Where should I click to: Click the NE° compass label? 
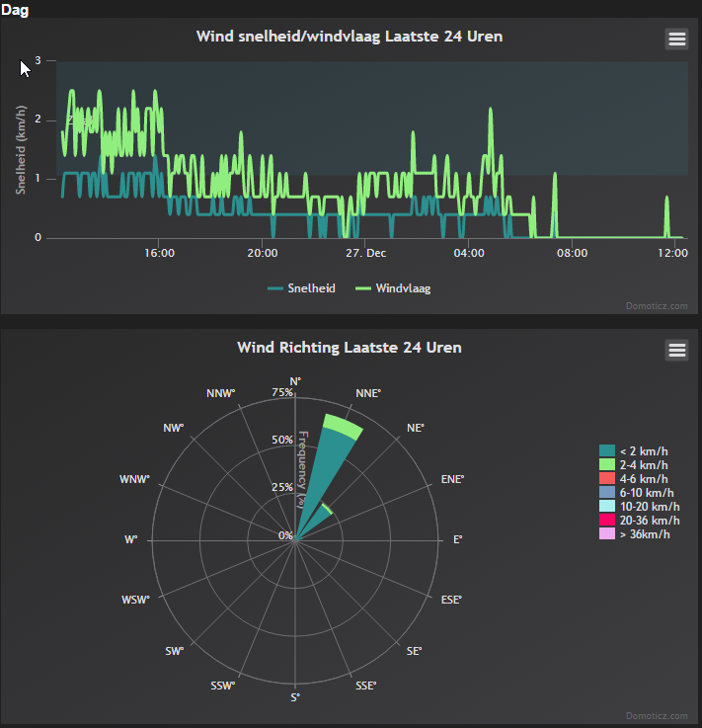point(416,428)
